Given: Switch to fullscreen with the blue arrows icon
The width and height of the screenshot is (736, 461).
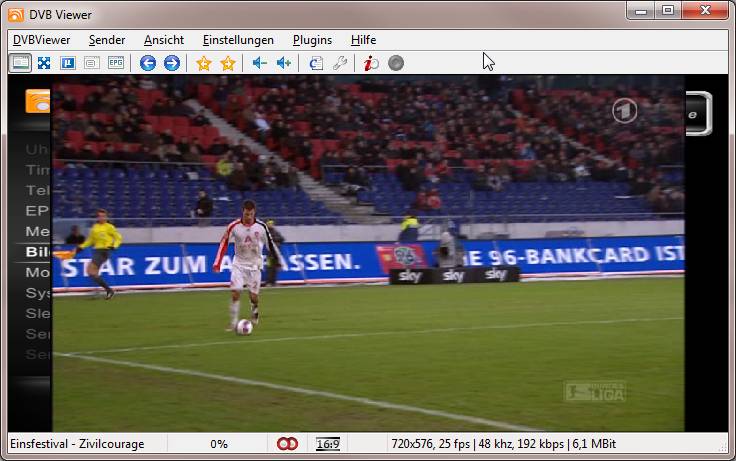Looking at the screenshot, I should click(x=44, y=63).
